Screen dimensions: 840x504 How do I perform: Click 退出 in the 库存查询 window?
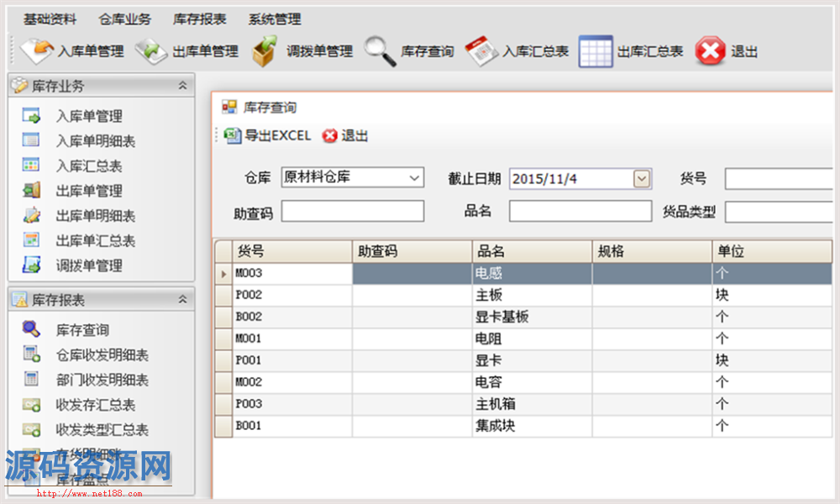point(346,135)
